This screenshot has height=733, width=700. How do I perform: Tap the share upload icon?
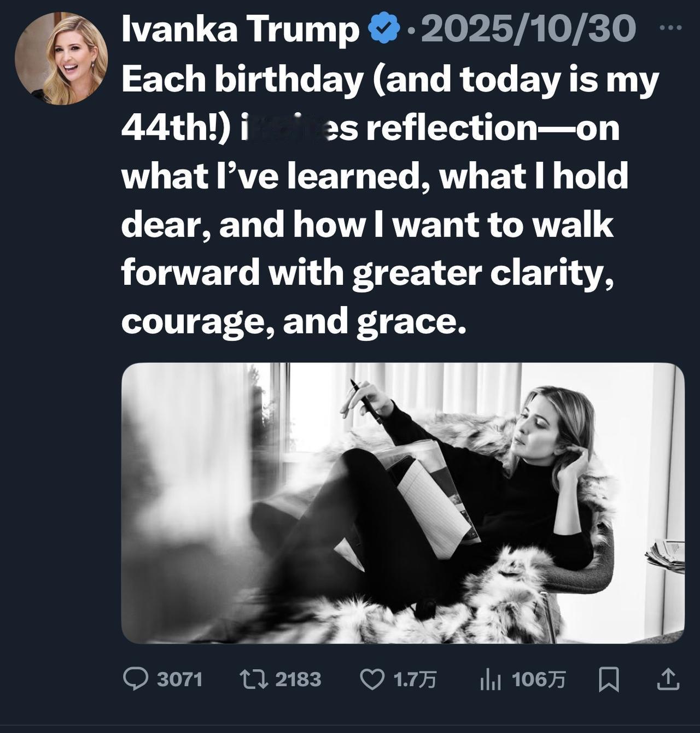click(x=668, y=679)
